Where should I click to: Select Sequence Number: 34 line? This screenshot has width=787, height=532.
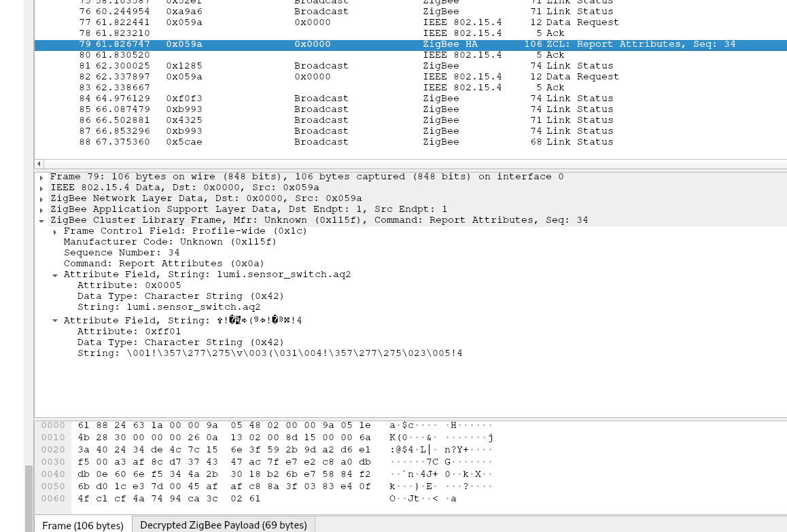[x=122, y=253]
